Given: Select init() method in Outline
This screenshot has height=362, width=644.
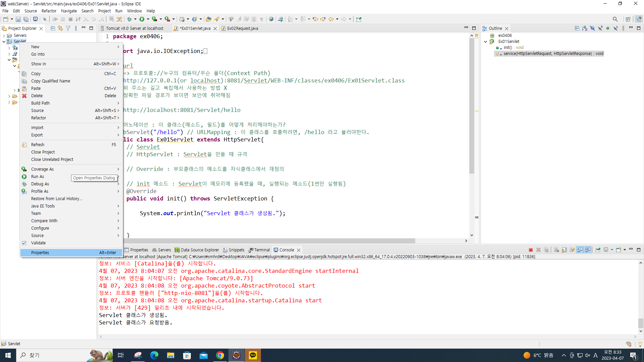Looking at the screenshot, I should tap(508, 48).
